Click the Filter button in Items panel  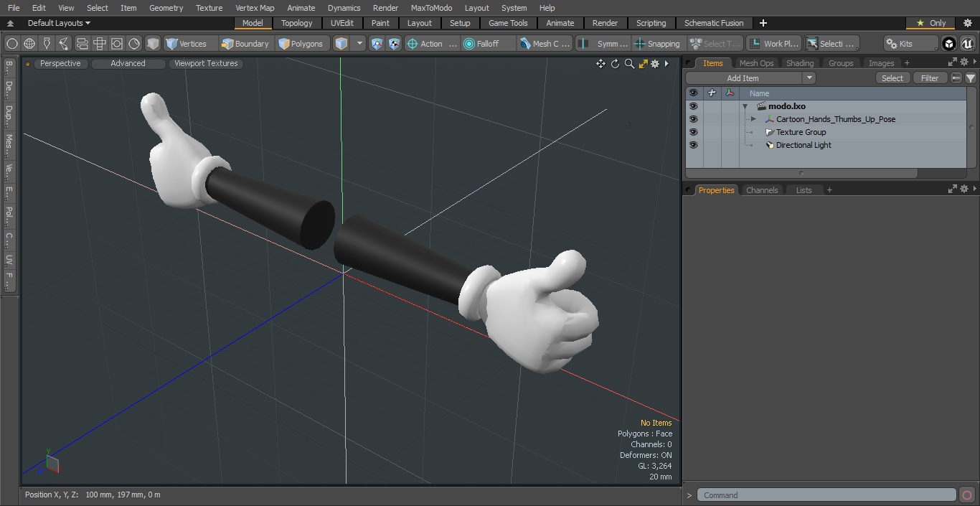click(x=930, y=78)
